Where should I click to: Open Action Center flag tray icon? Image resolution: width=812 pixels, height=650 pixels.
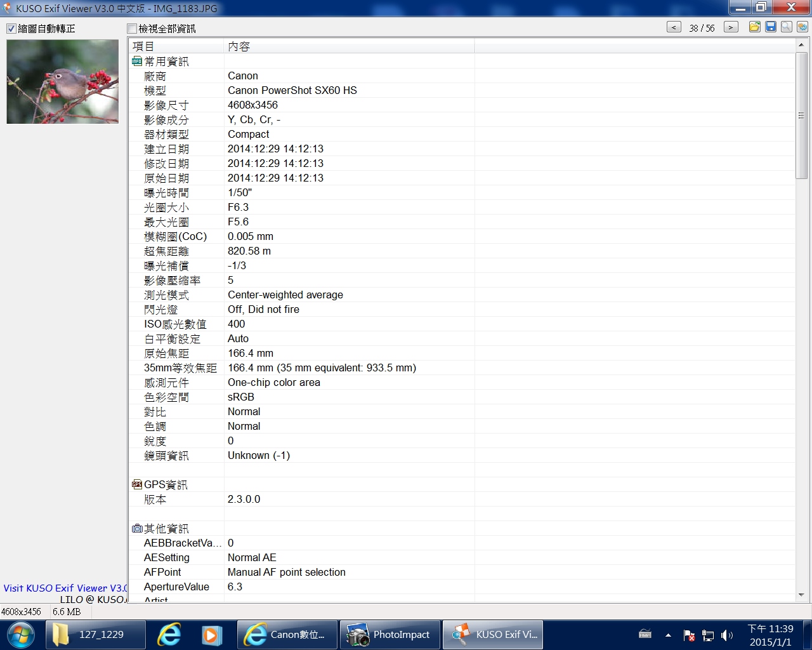[x=689, y=635]
